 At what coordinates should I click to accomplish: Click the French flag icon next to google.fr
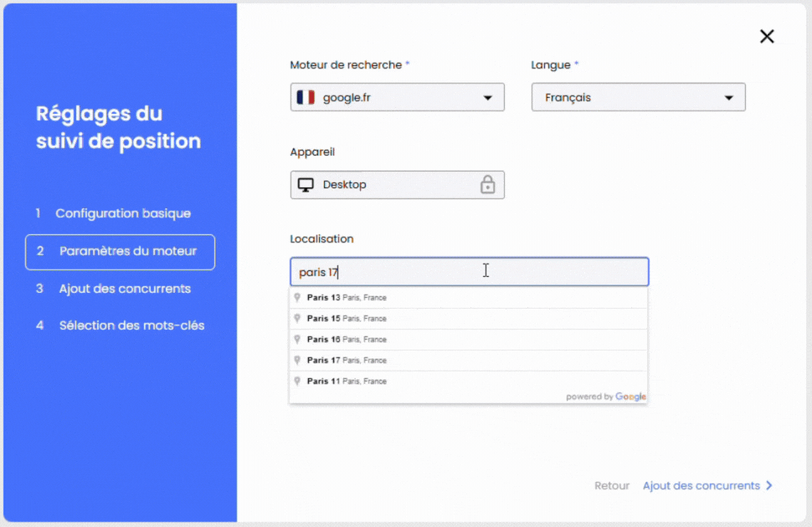click(x=305, y=97)
